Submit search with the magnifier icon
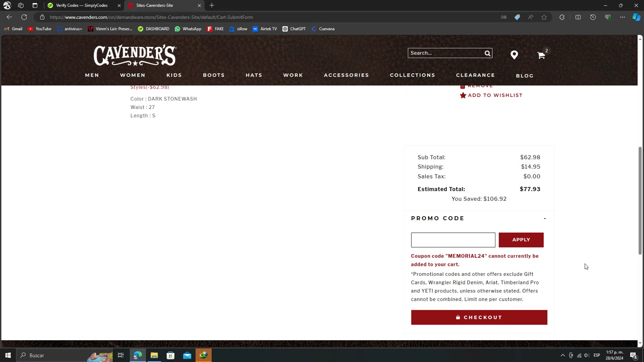644x362 pixels. tap(487, 53)
